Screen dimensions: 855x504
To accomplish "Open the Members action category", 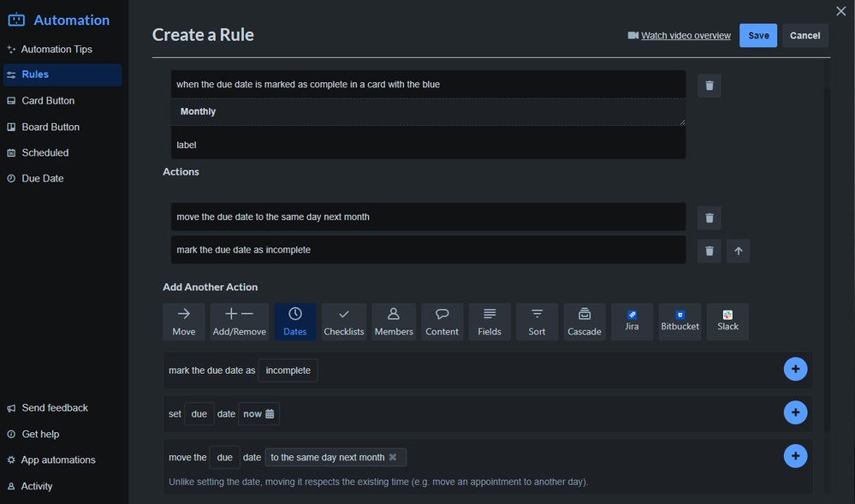I will pos(393,321).
